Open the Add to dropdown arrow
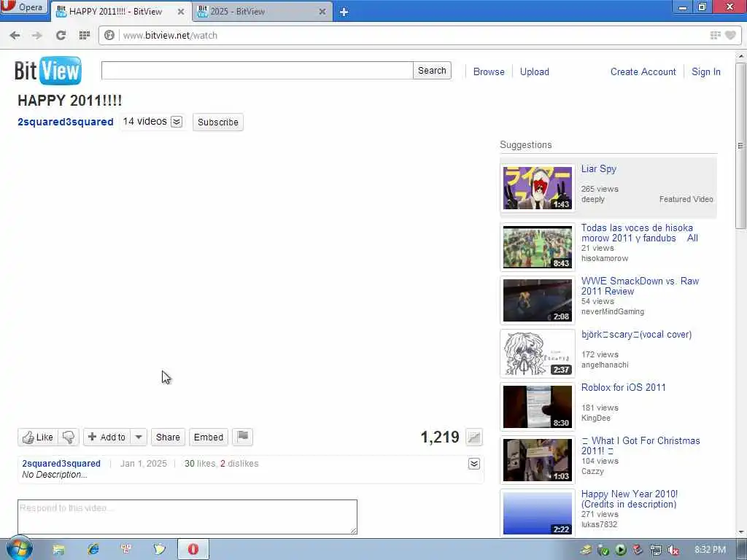This screenshot has width=747, height=560. (x=139, y=437)
